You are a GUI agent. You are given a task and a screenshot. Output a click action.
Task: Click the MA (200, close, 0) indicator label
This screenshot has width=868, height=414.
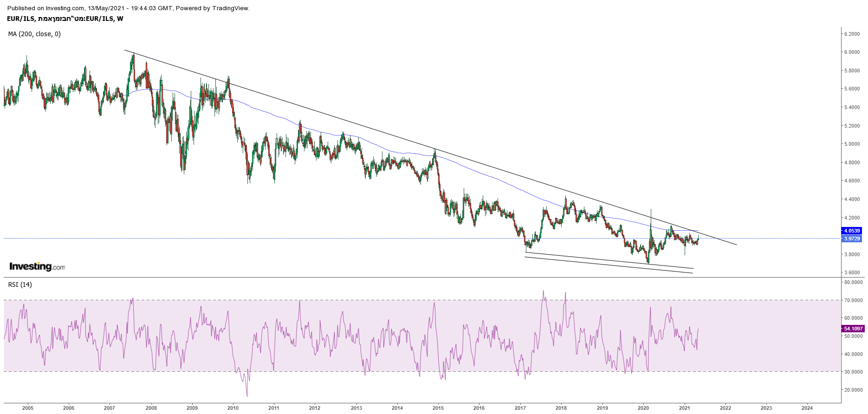coord(34,34)
